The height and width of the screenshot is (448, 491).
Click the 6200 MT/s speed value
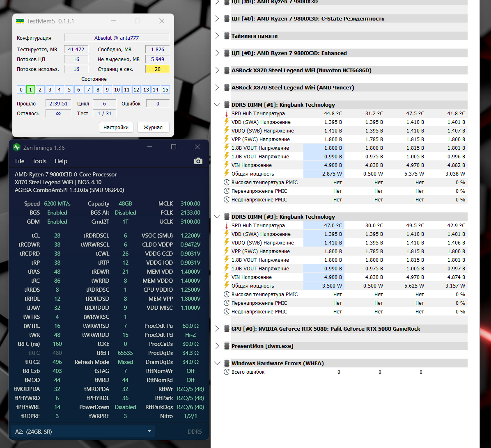pyautogui.click(x=57, y=203)
